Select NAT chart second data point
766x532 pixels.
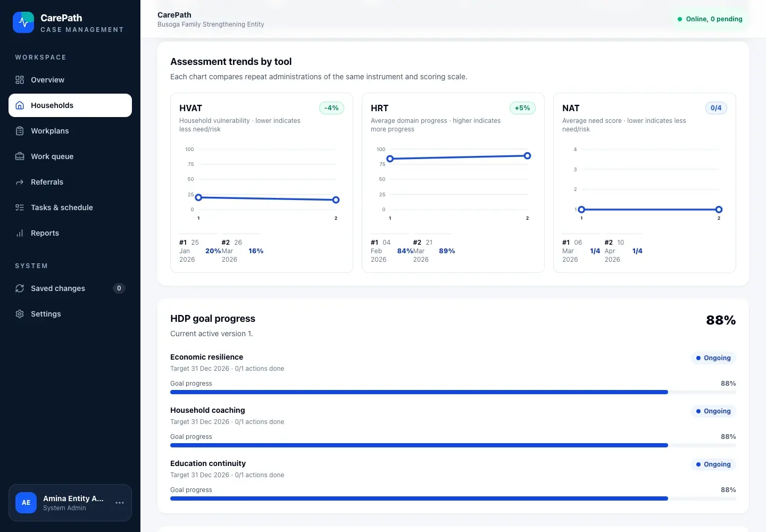click(719, 210)
